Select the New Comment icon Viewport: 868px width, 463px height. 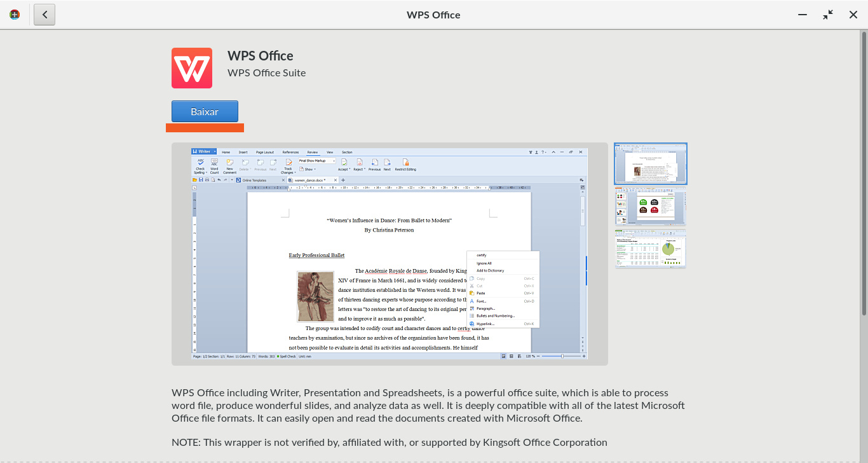pos(229,163)
